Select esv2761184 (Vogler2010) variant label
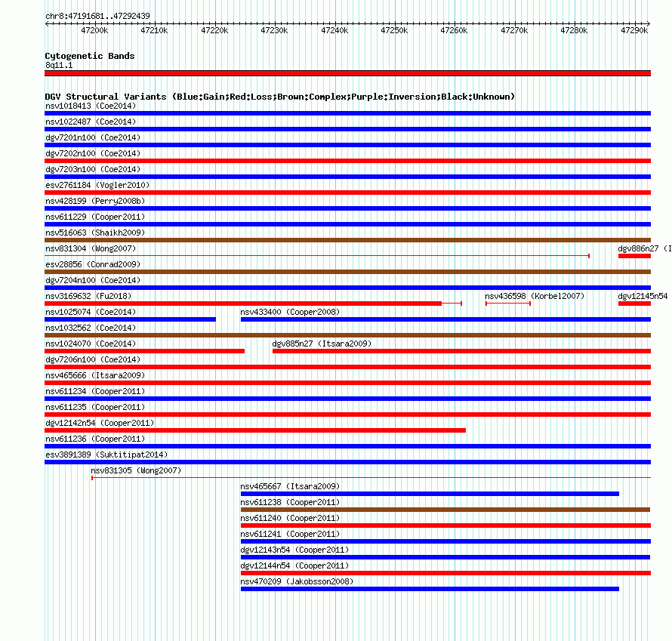672x641 pixels. point(97,185)
